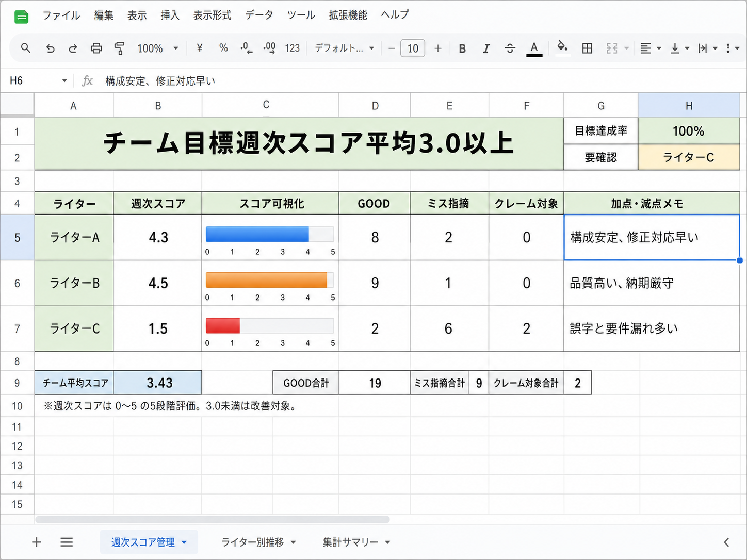Open the デフォルト font family dropdown
Viewport: 747px width, 560px height.
tap(344, 48)
